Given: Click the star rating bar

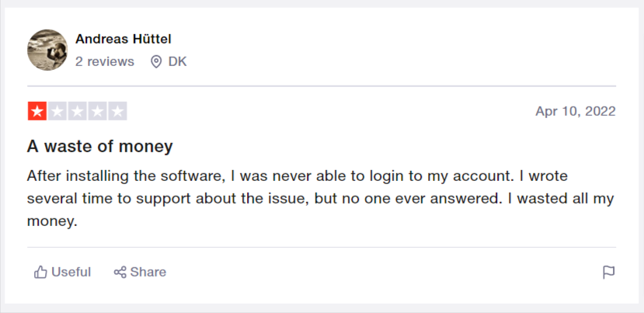Looking at the screenshot, I should click(77, 111).
